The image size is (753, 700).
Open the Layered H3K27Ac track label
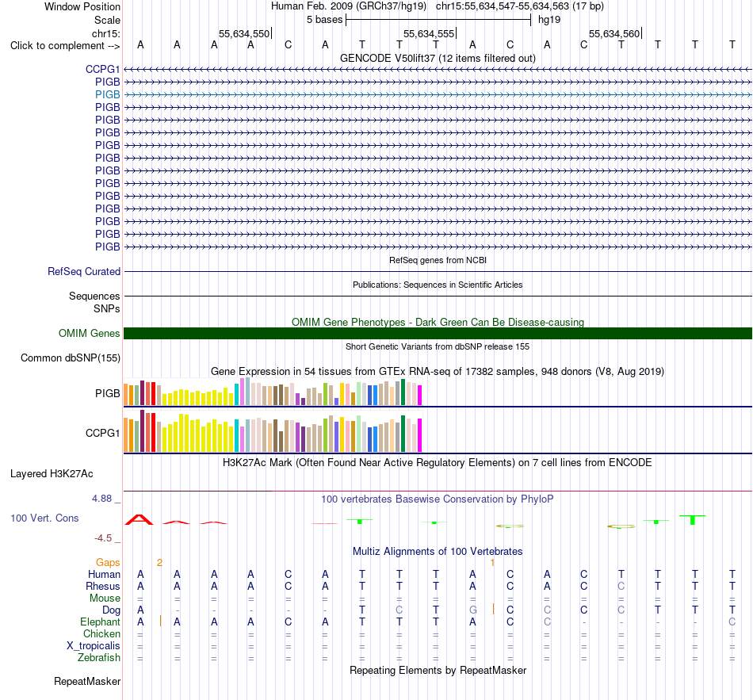[52, 474]
